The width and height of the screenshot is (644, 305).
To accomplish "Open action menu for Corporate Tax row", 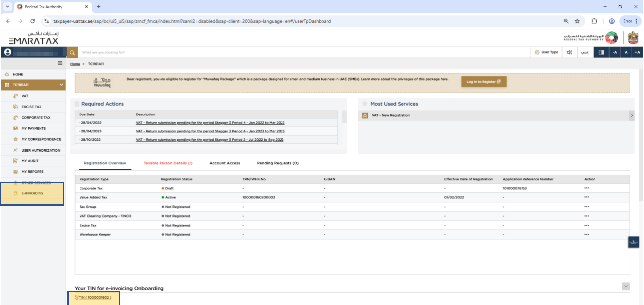I will pos(586,188).
